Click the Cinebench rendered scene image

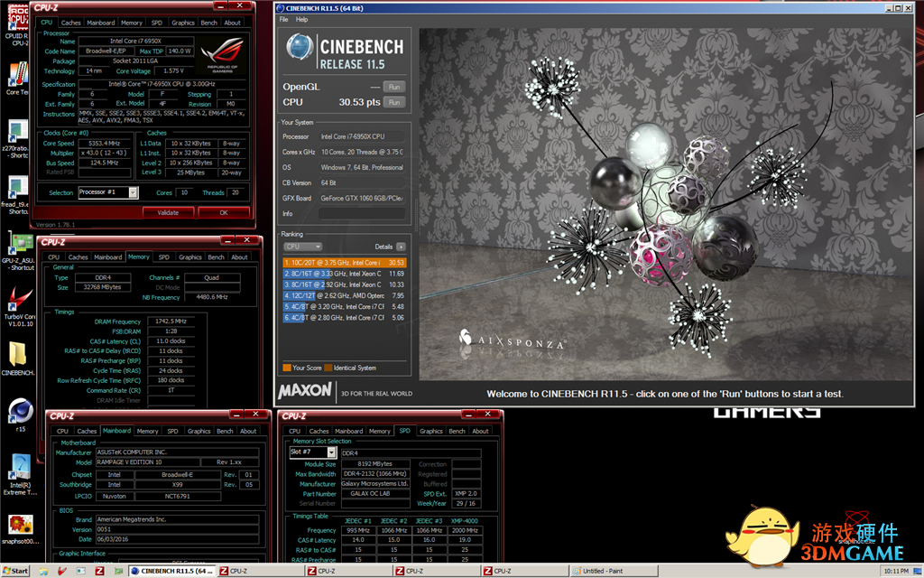coord(665,204)
